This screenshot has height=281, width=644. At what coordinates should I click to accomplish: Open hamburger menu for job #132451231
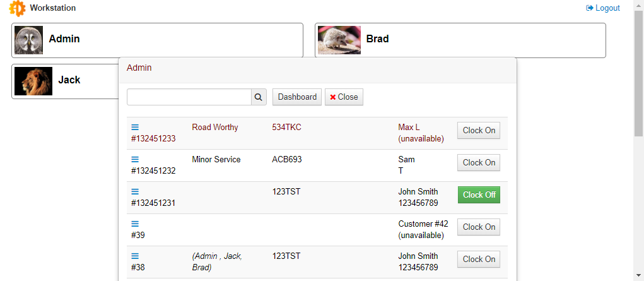pyautogui.click(x=135, y=191)
